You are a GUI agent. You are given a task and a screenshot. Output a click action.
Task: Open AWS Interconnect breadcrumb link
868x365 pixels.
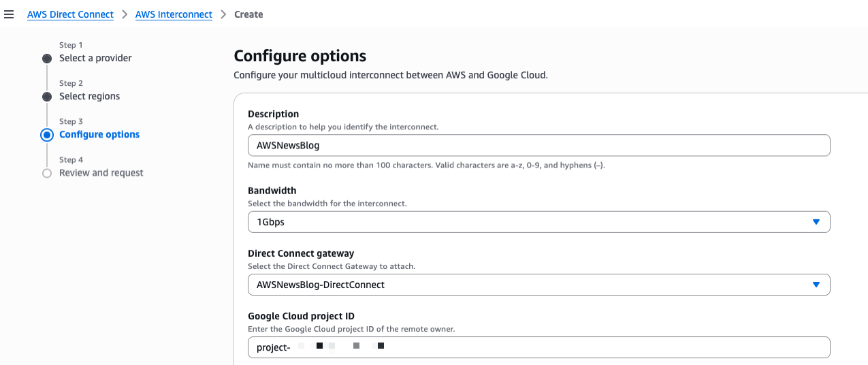[x=174, y=14]
